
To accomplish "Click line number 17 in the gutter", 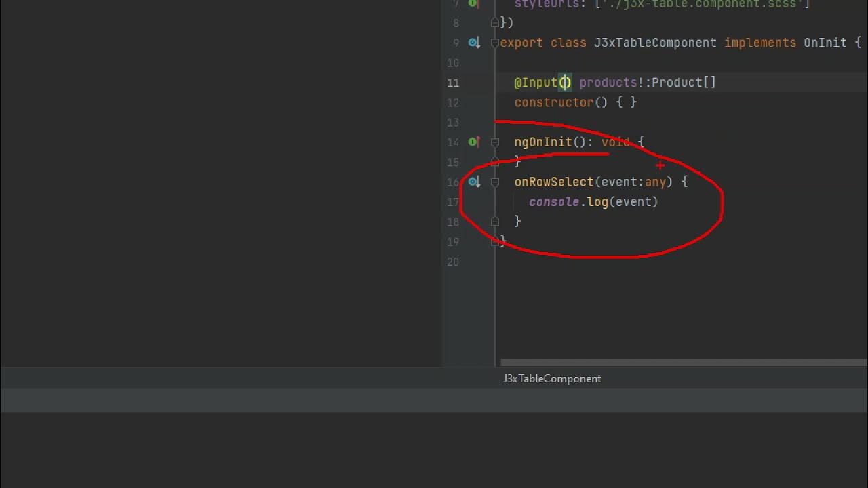I will pyautogui.click(x=453, y=202).
